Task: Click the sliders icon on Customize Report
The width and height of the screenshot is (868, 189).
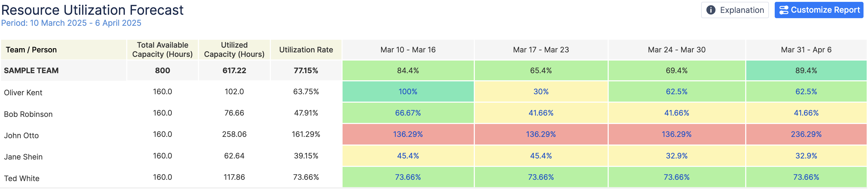Action: pos(784,10)
